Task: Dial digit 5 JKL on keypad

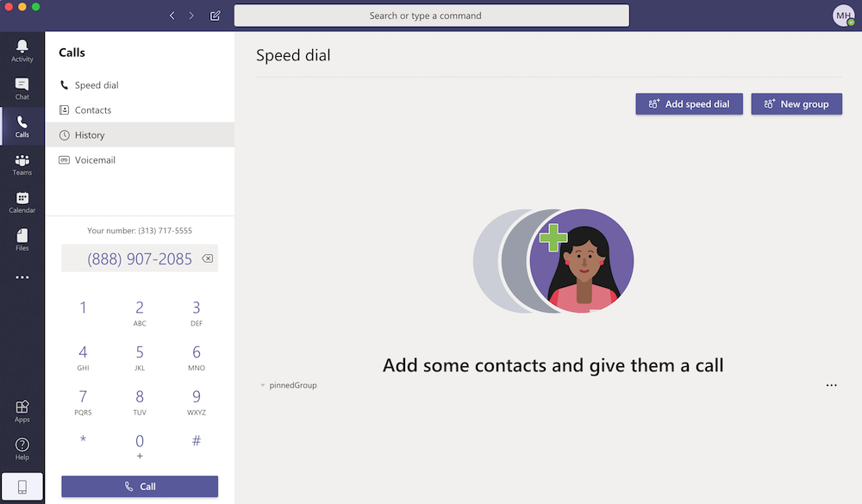Action: pos(140,358)
